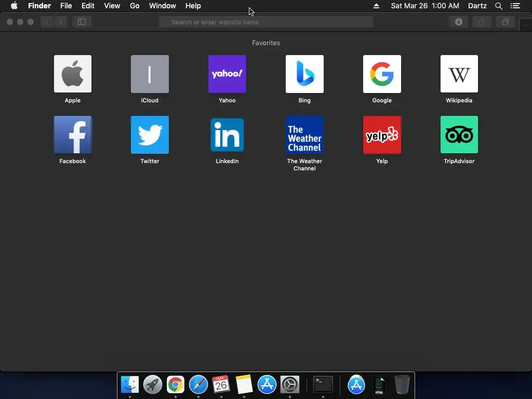This screenshot has width=532, height=399.
Task: Launch Google Chrome from the Dock
Action: pyautogui.click(x=176, y=385)
